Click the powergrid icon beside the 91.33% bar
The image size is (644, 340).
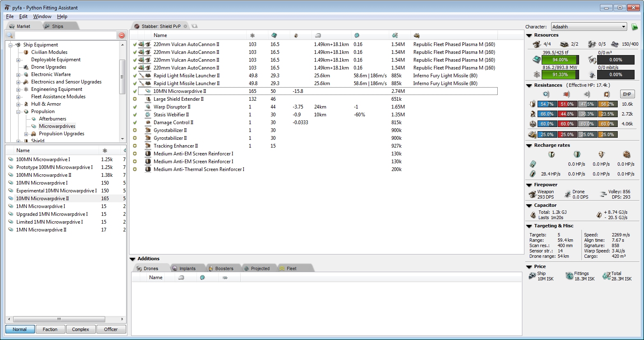click(536, 75)
